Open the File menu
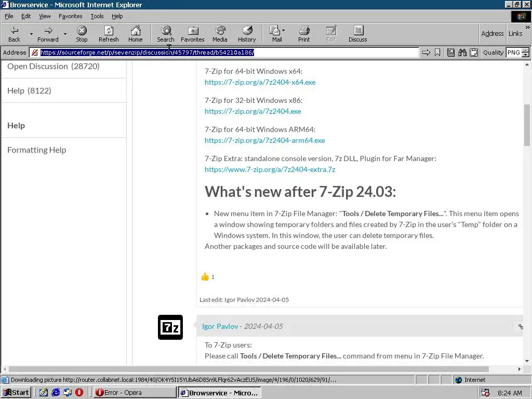532x399 pixels. (9, 16)
